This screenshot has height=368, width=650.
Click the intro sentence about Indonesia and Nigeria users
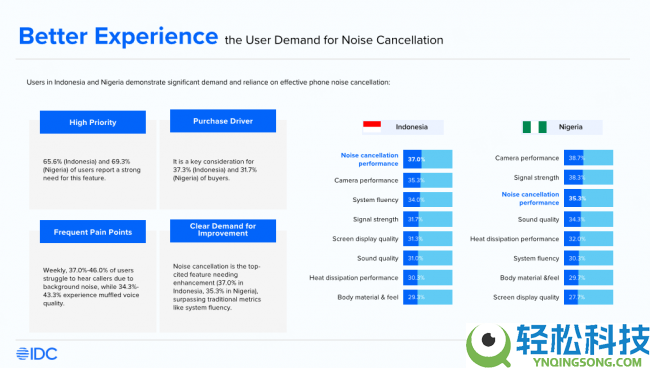point(208,82)
